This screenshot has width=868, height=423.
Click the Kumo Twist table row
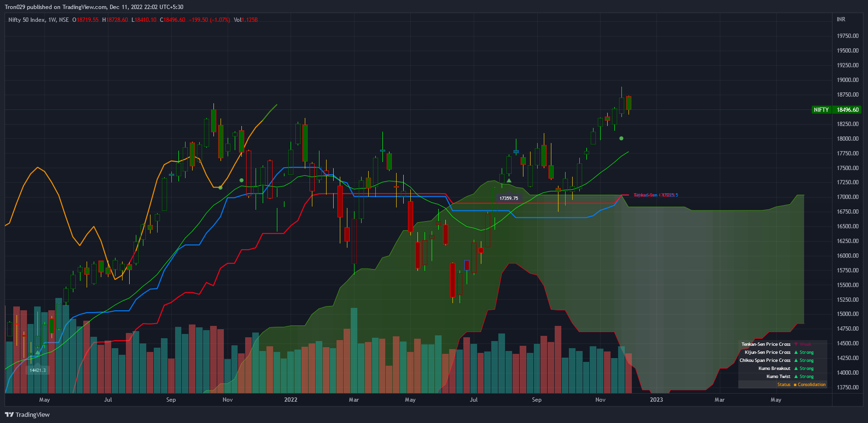(x=783, y=377)
